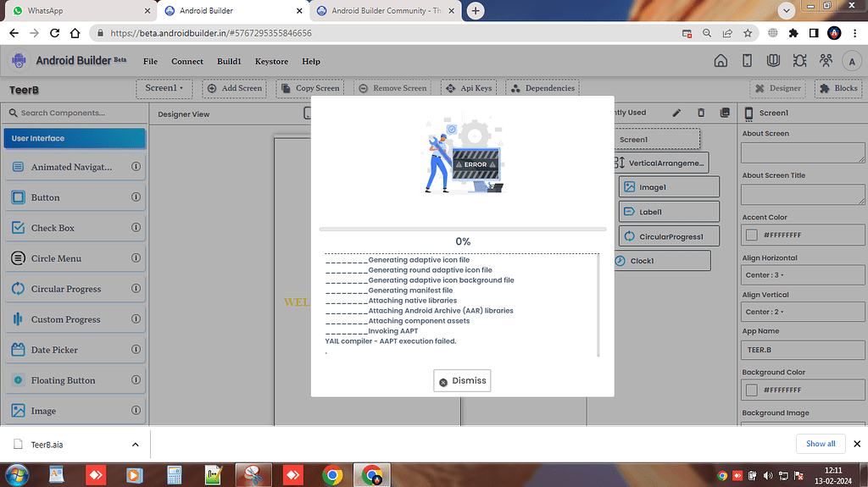Image resolution: width=868 pixels, height=487 pixels.
Task: Open the Background Color swatch picker
Action: [751, 390]
